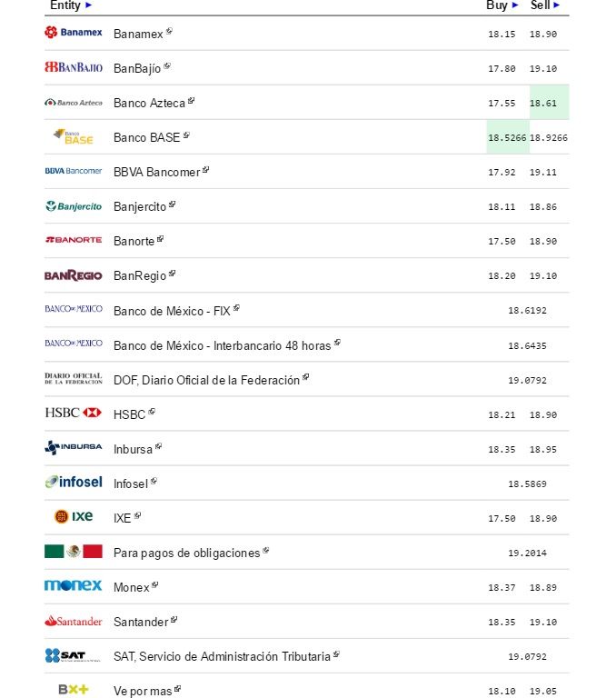
Task: Open the BBVA Bancomer link
Action: [x=156, y=172]
